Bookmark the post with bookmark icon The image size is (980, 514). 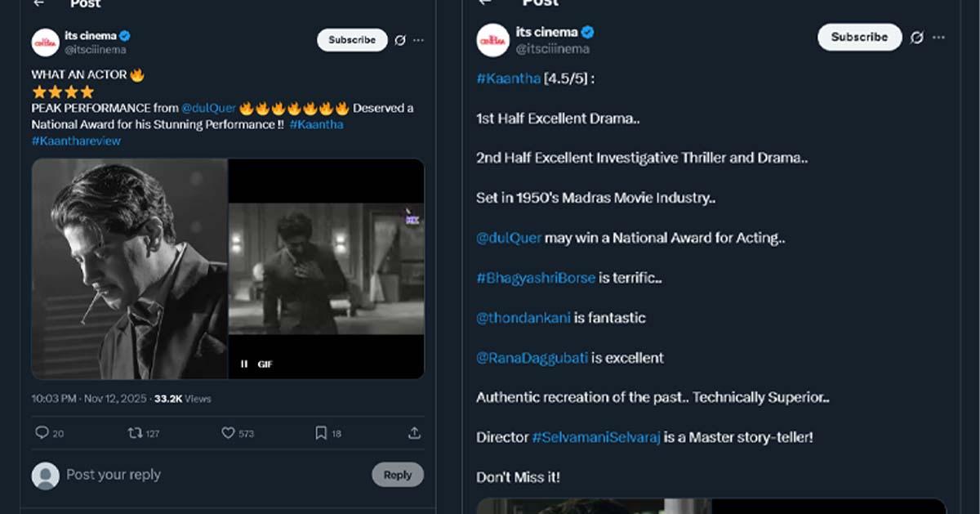(x=321, y=433)
